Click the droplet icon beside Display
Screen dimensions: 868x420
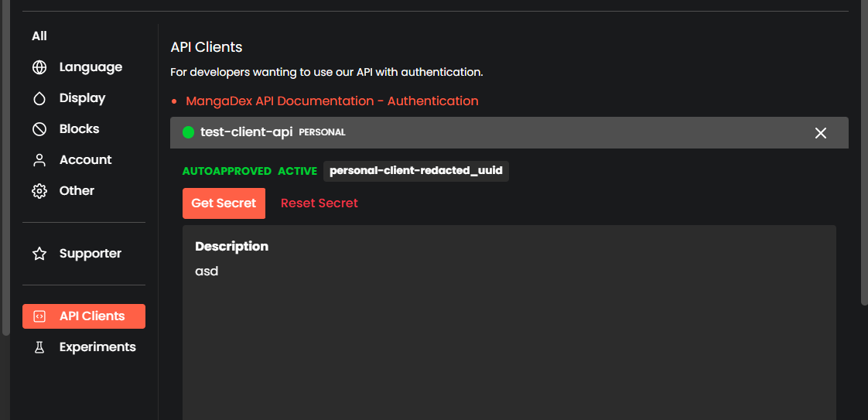[x=39, y=98]
